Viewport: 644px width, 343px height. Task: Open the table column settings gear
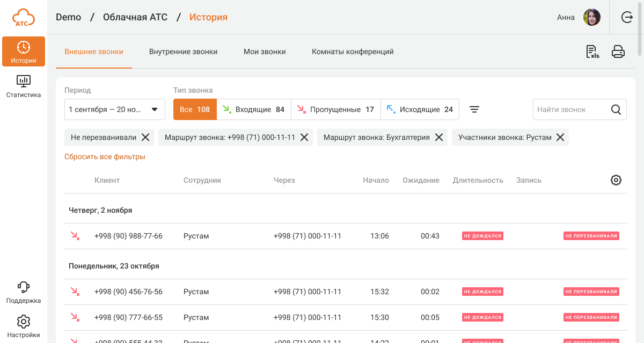pyautogui.click(x=616, y=180)
